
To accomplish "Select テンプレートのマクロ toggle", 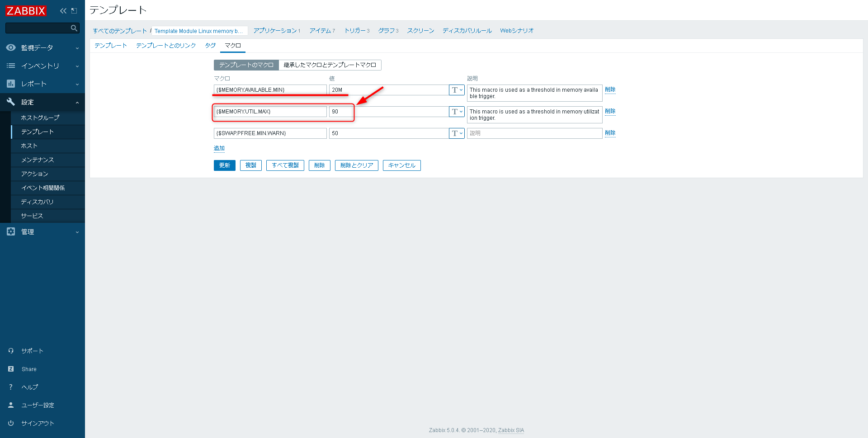I will [x=246, y=65].
